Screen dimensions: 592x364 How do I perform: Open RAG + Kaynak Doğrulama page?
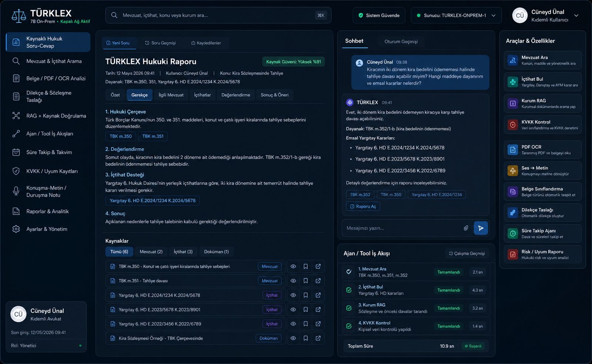pyautogui.click(x=48, y=116)
